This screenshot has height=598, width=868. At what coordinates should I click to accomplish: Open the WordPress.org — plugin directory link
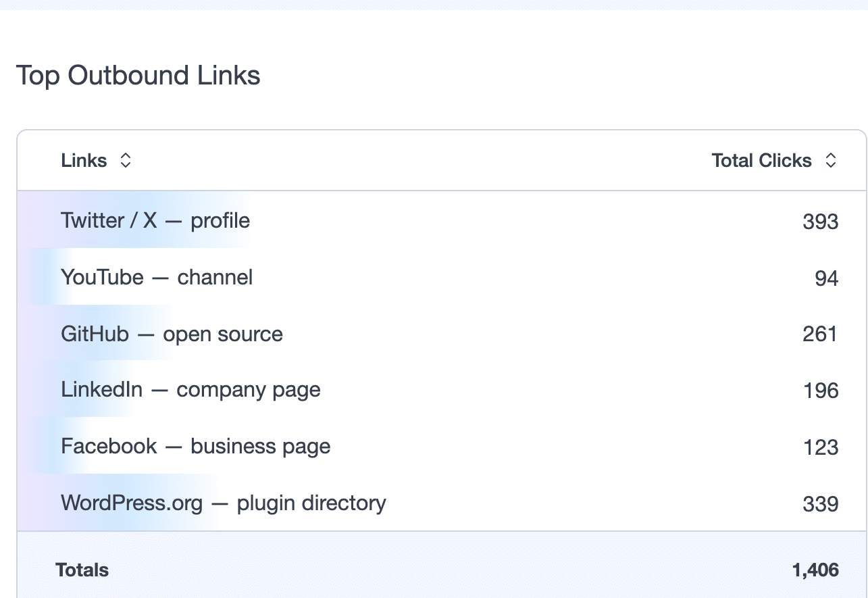pyautogui.click(x=224, y=503)
